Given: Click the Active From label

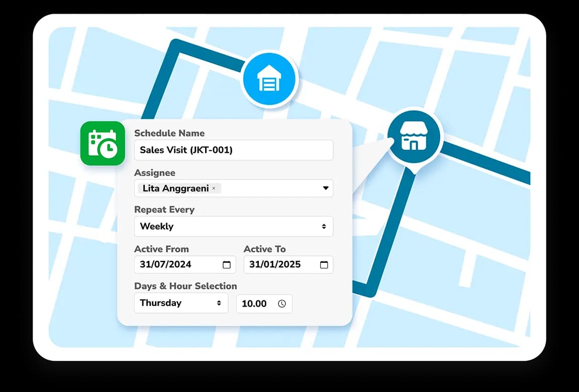Looking at the screenshot, I should (161, 249).
